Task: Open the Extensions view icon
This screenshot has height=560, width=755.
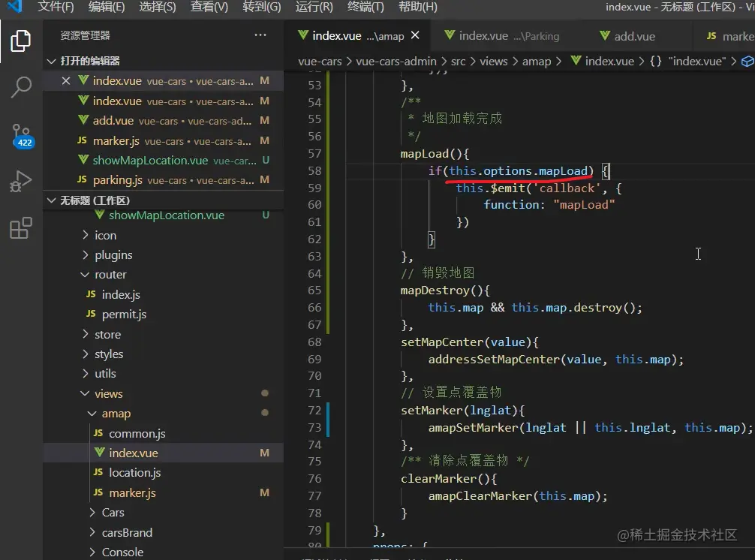Action: point(21,227)
